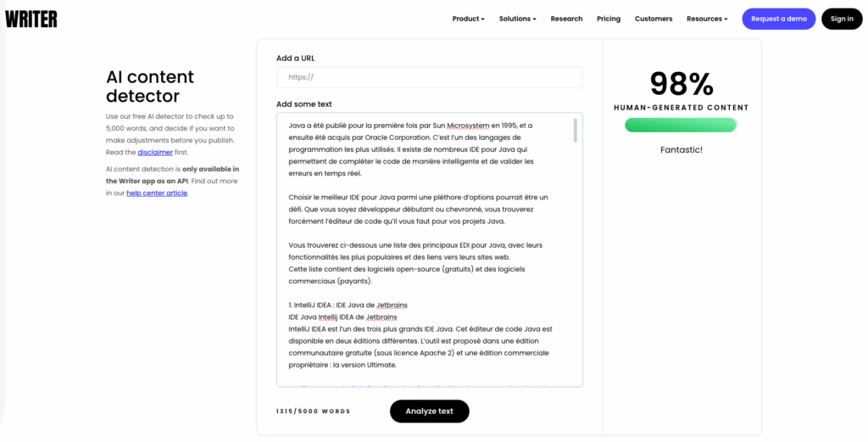Navigate to the Customers page
868x442 pixels.
pyautogui.click(x=654, y=19)
